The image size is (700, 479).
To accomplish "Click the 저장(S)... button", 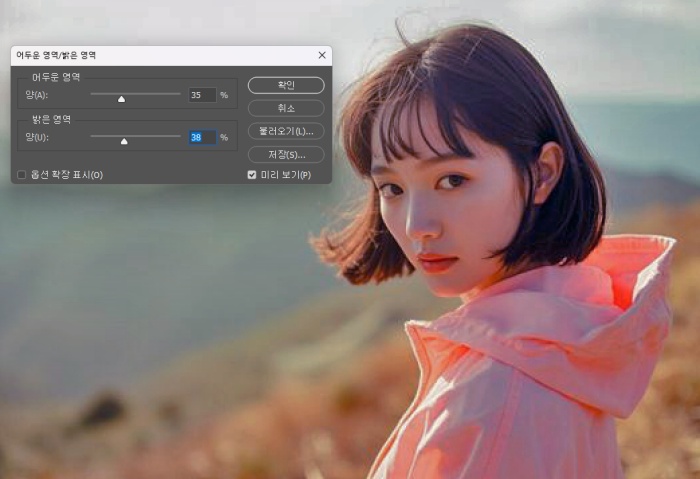I will [x=286, y=154].
